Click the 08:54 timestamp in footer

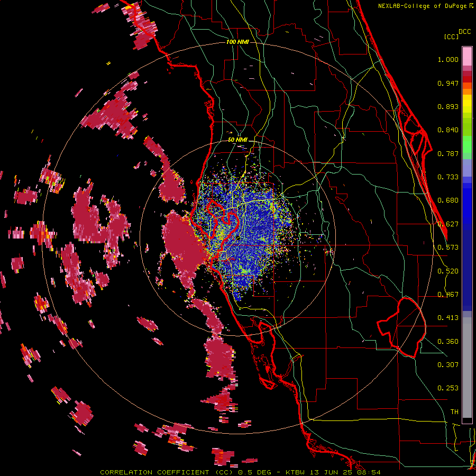point(369,472)
